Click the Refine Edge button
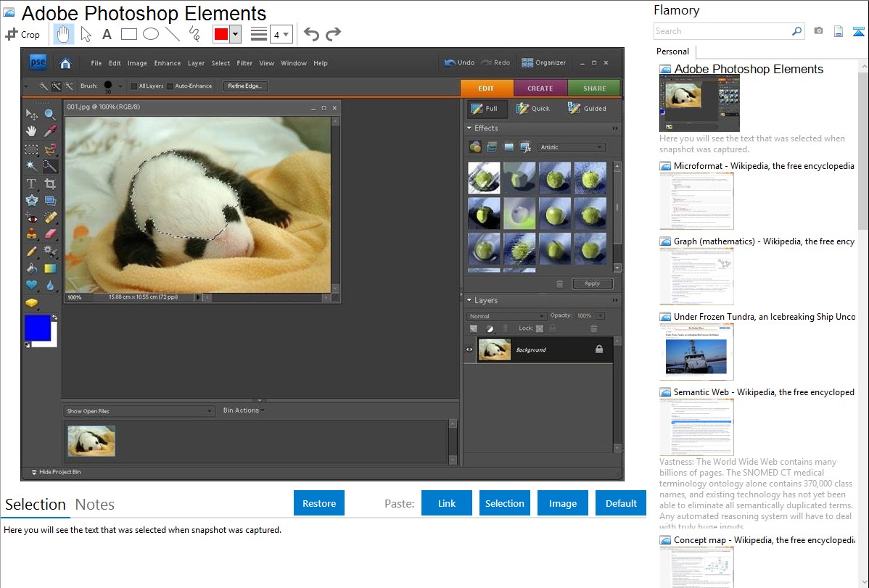The image size is (869, 588). click(x=245, y=86)
